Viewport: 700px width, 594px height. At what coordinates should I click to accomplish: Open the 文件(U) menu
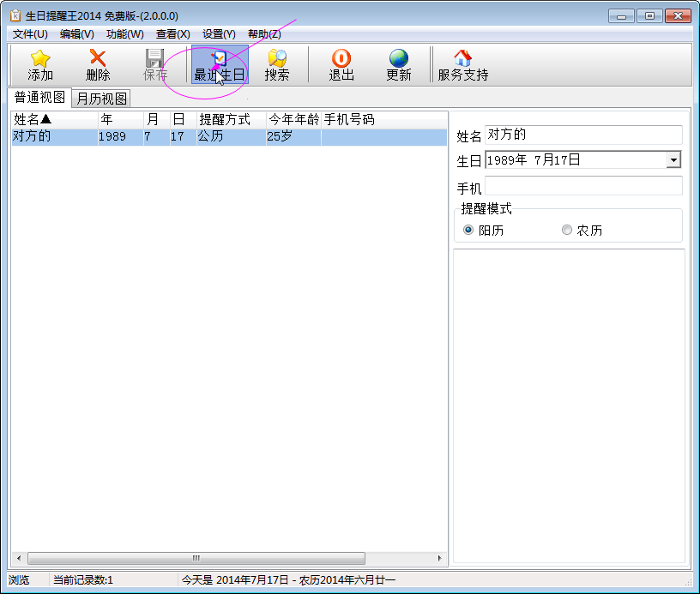(x=30, y=34)
